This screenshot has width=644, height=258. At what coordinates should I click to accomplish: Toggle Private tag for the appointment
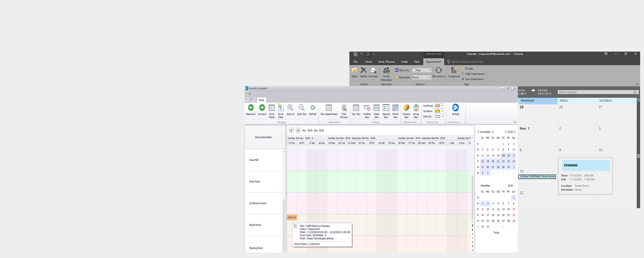pos(467,69)
